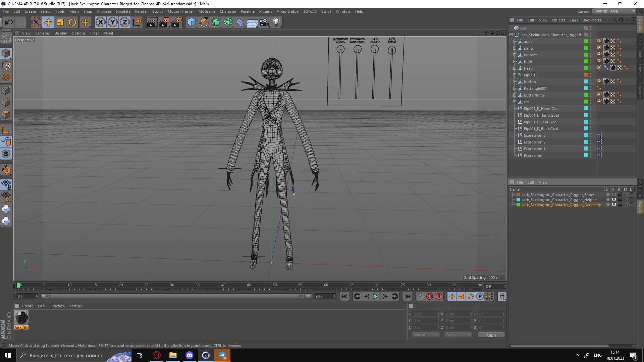Add a Camera object

(x=264, y=22)
